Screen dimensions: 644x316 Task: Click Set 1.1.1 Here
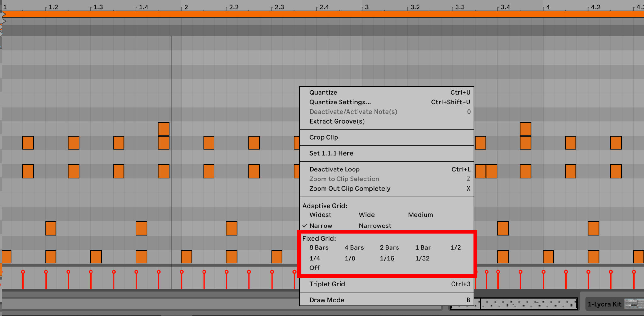pyautogui.click(x=331, y=153)
